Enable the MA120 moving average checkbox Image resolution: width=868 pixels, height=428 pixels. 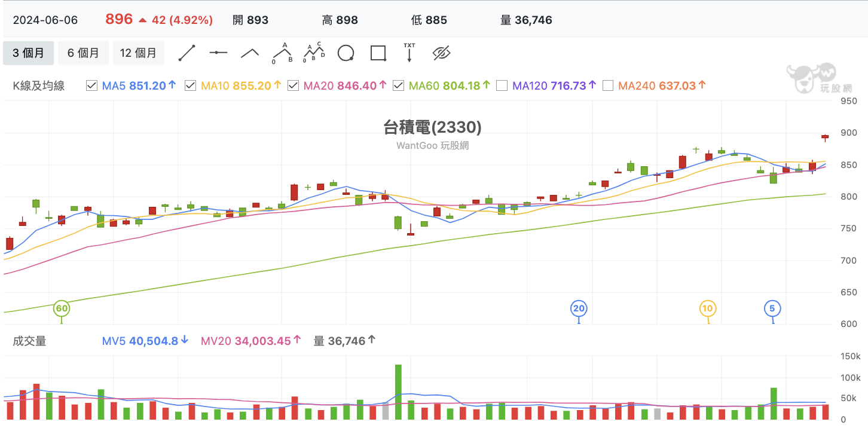click(x=502, y=85)
